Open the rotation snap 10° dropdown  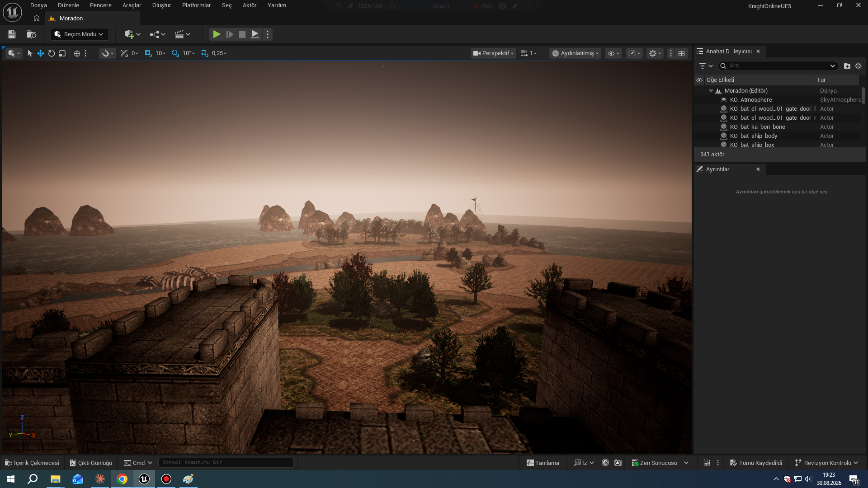coord(189,53)
